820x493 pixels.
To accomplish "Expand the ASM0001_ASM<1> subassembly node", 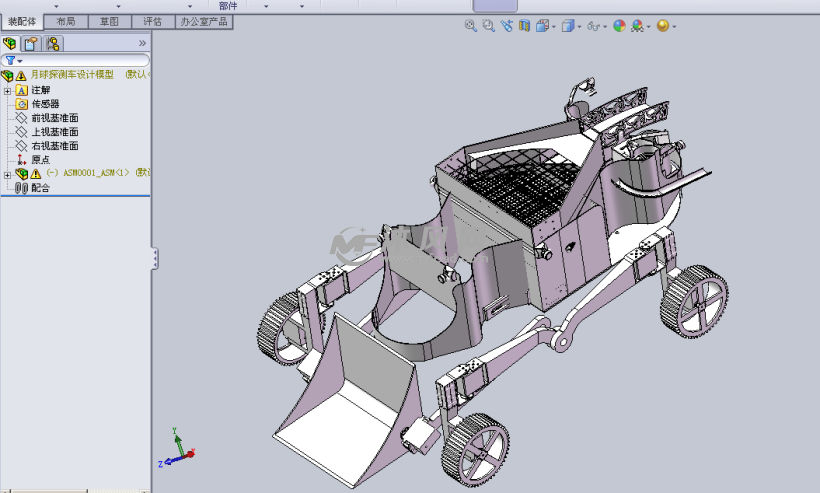I will coord(7,174).
